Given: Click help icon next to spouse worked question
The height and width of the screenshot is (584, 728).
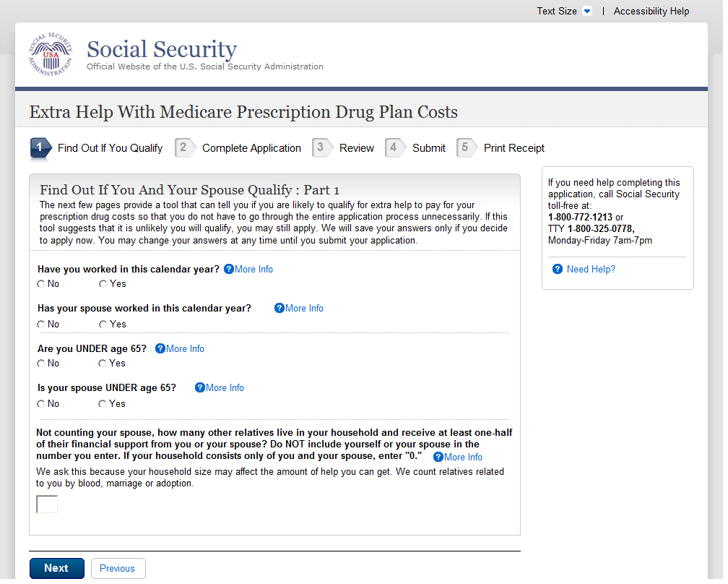Looking at the screenshot, I should [279, 308].
